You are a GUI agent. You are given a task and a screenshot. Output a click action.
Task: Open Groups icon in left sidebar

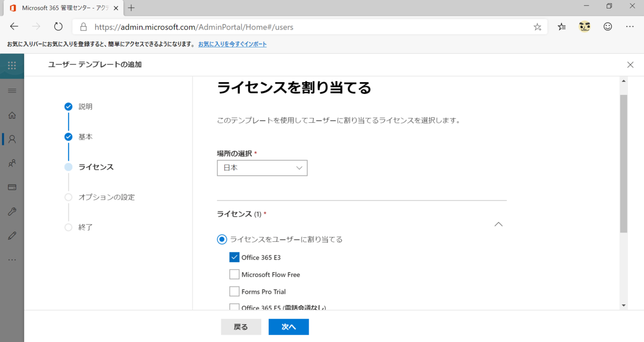coord(12,163)
